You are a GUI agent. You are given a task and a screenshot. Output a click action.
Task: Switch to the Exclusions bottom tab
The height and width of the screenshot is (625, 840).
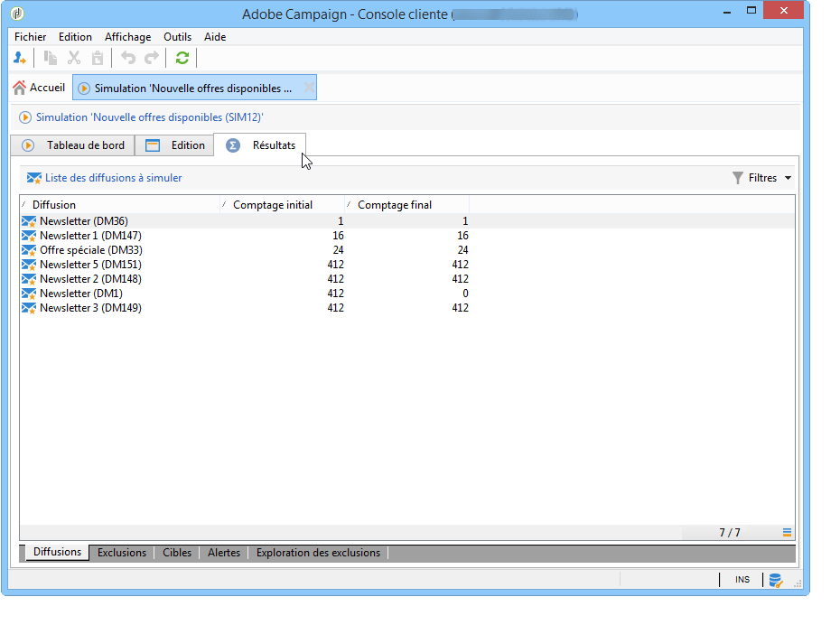[x=122, y=553]
